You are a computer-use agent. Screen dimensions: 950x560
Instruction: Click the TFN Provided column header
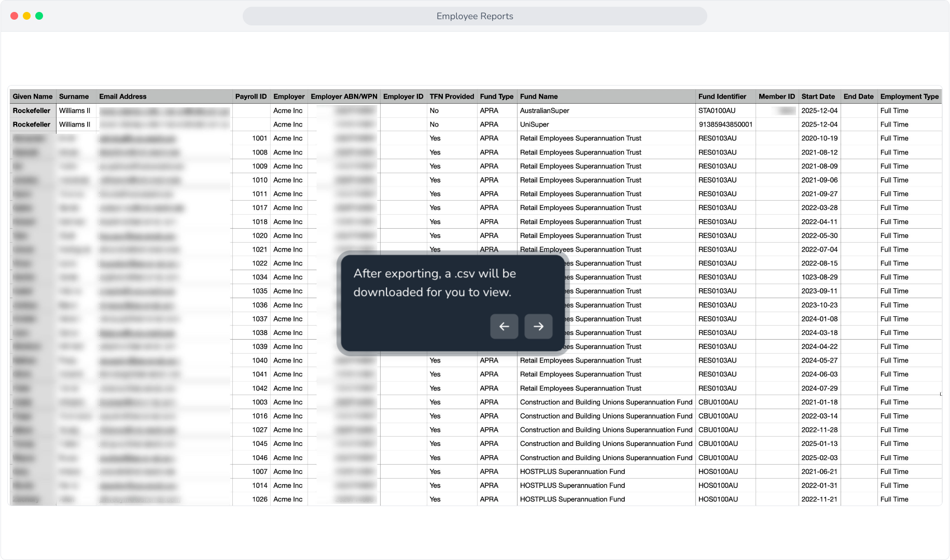452,96
